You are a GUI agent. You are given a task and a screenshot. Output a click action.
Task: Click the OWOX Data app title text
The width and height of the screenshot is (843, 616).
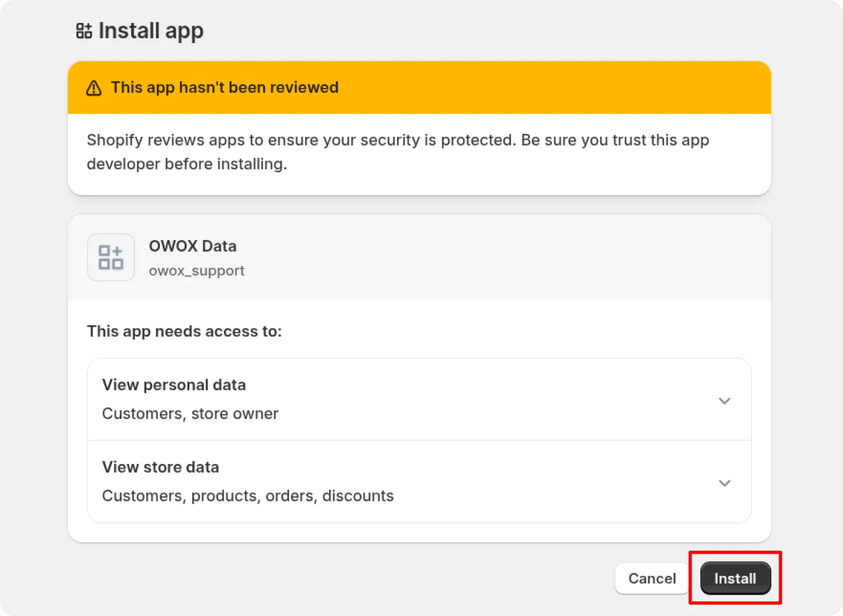tap(193, 246)
